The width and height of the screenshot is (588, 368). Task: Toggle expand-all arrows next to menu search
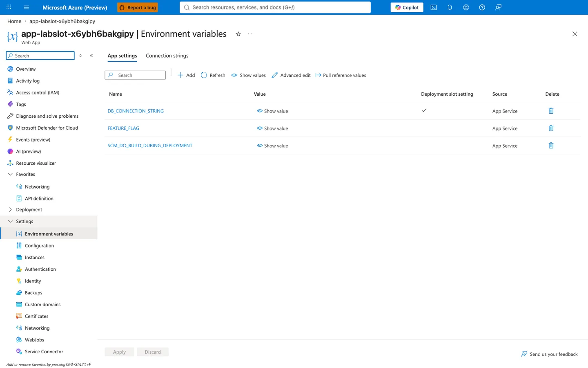click(x=80, y=56)
